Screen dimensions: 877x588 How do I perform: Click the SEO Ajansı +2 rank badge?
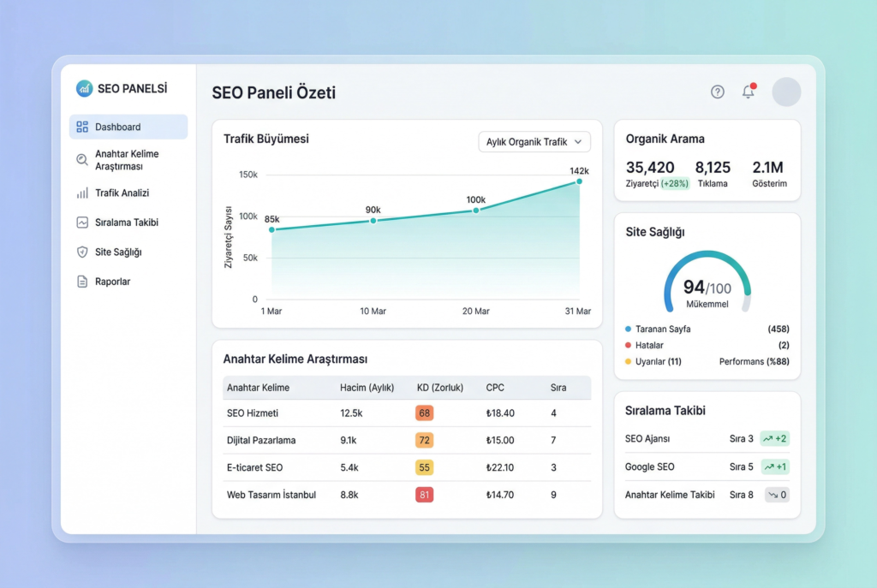tap(774, 439)
